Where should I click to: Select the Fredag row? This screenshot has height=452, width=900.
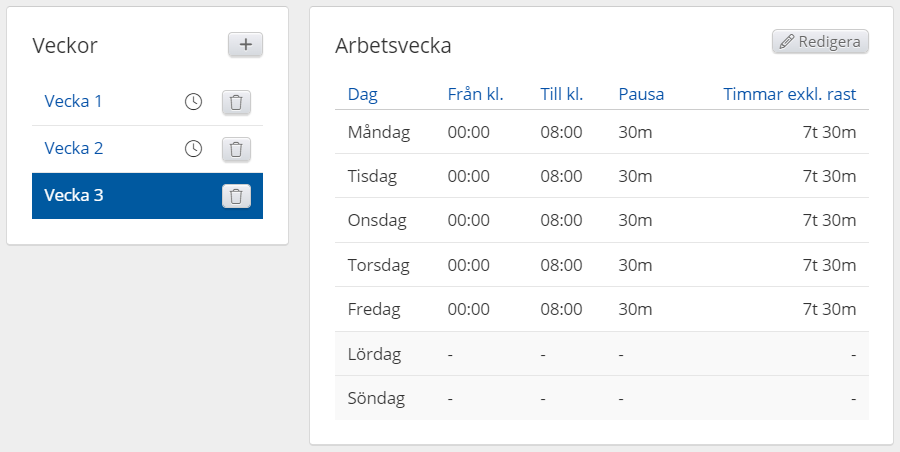click(x=601, y=309)
